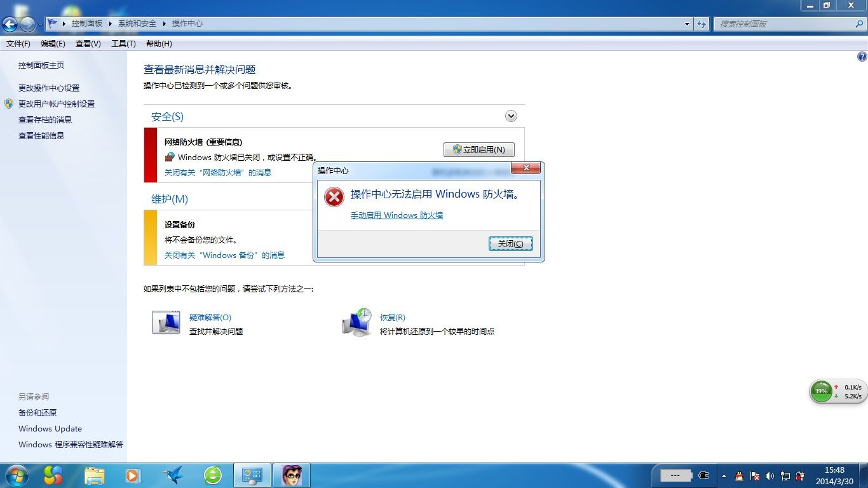
Task: Open the 帮助(H) menu
Action: click(159, 44)
